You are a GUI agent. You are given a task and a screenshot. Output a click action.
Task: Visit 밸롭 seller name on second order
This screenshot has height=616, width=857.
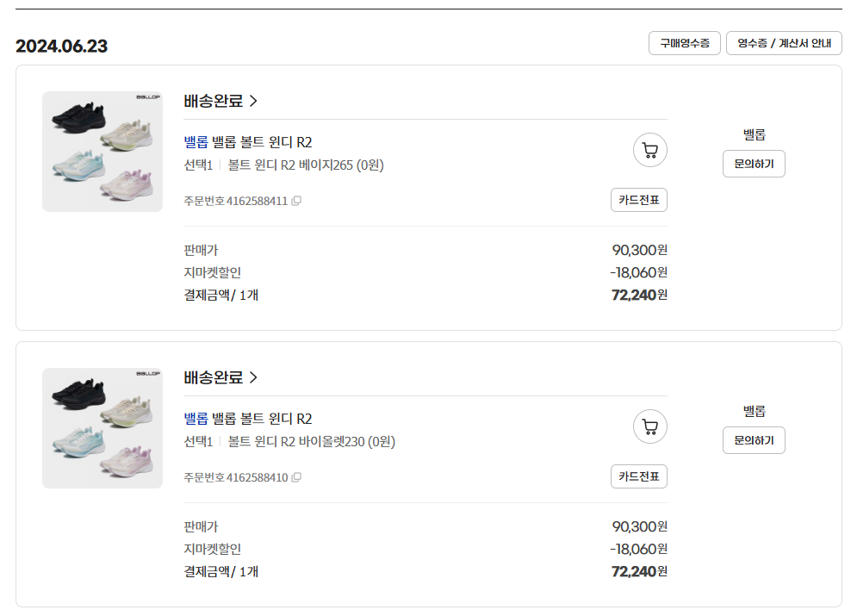tap(755, 411)
